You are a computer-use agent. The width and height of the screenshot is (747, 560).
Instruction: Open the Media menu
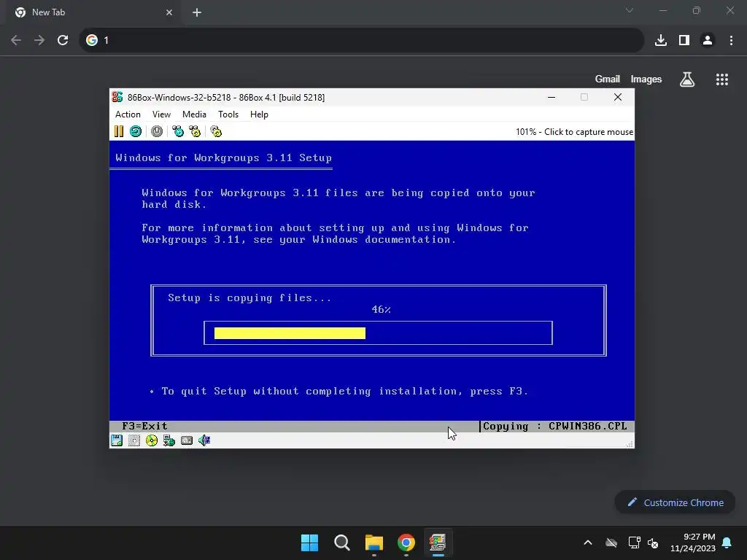[x=194, y=114]
